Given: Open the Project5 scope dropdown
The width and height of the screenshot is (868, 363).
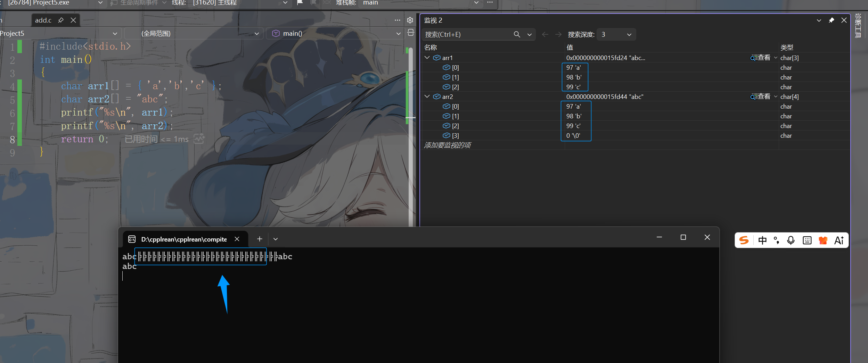Looking at the screenshot, I should pos(115,34).
